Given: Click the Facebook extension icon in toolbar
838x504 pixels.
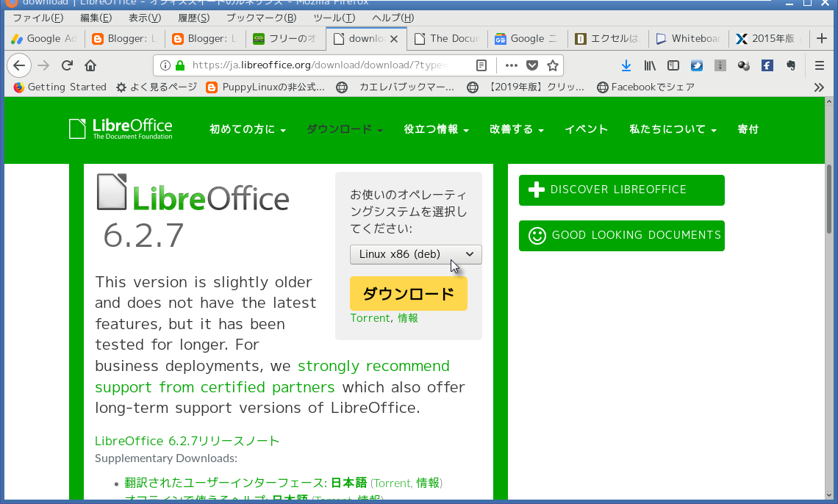Looking at the screenshot, I should click(767, 65).
